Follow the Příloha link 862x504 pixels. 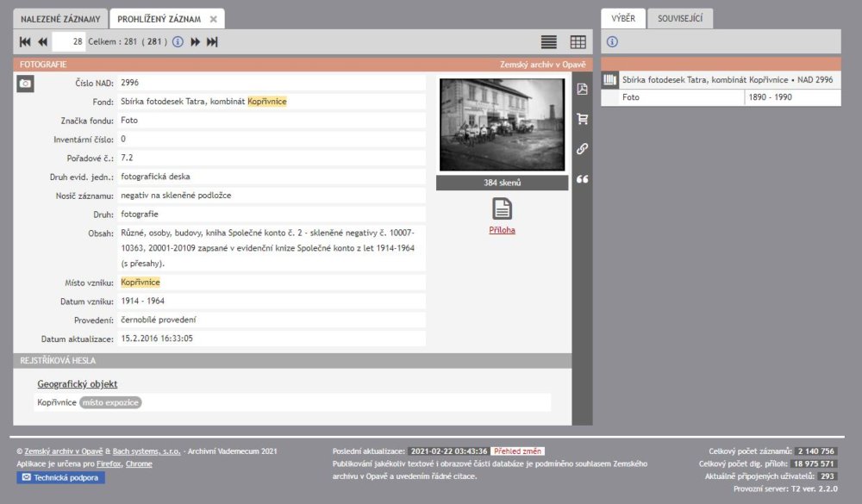pos(502,230)
